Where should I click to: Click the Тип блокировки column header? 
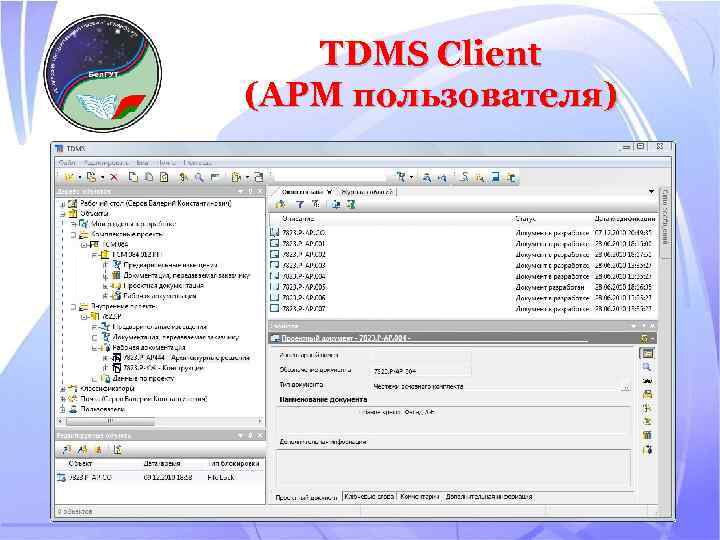click(234, 464)
